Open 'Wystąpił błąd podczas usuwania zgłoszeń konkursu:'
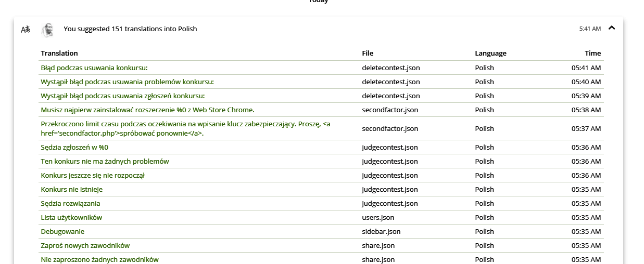The height and width of the screenshot is (264, 644). coord(123,96)
